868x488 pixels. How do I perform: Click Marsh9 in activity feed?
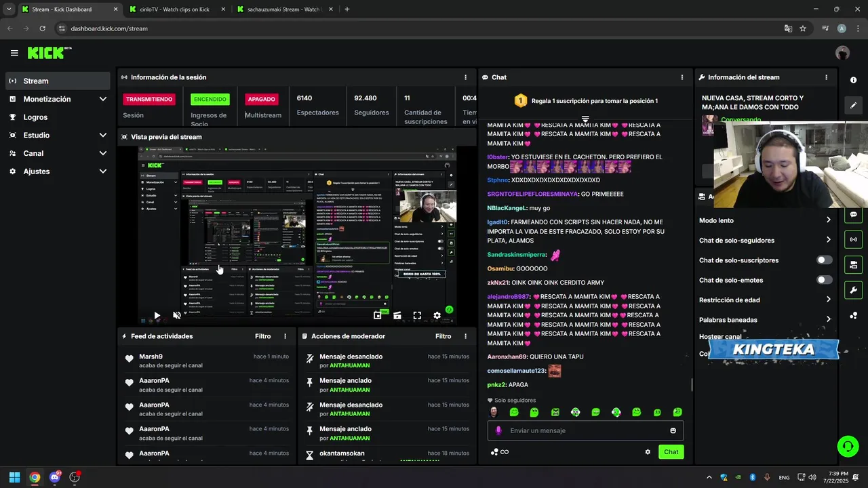(151, 357)
